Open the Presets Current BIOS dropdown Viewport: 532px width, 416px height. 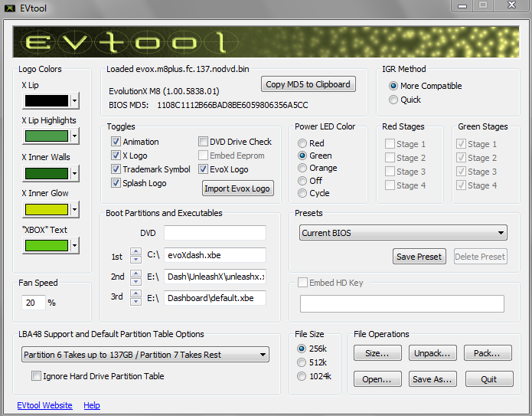click(403, 233)
